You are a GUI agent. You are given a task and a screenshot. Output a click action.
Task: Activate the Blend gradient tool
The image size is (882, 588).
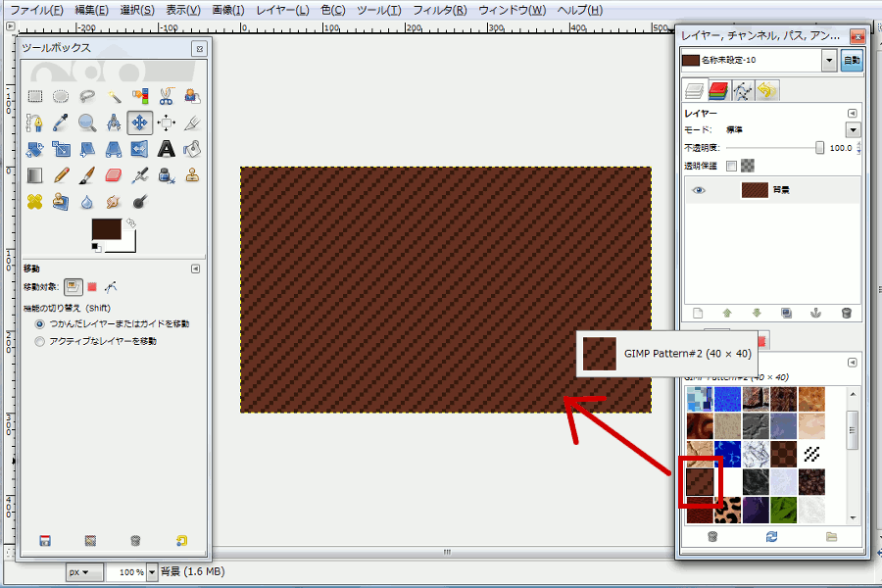pos(34,175)
